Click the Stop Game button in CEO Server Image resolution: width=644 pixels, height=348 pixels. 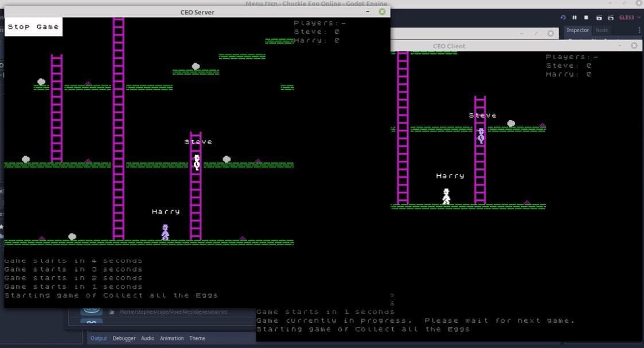coord(33,27)
